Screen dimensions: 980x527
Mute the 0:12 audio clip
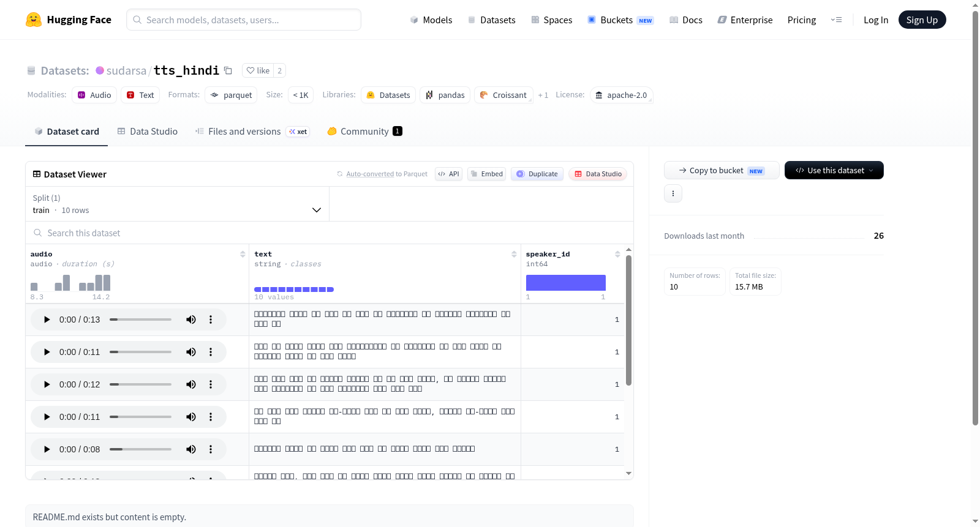click(x=191, y=384)
